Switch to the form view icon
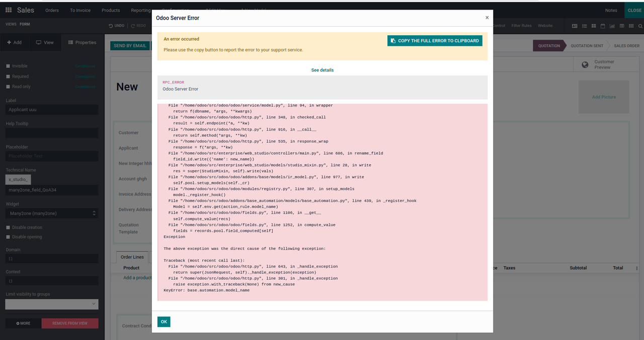This screenshot has width=644, height=340. point(575,26)
